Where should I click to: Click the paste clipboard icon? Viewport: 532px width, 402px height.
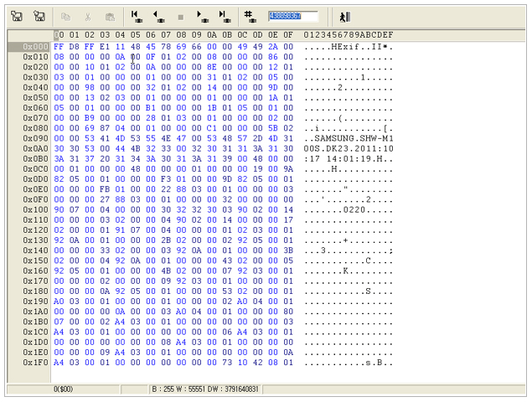110,16
